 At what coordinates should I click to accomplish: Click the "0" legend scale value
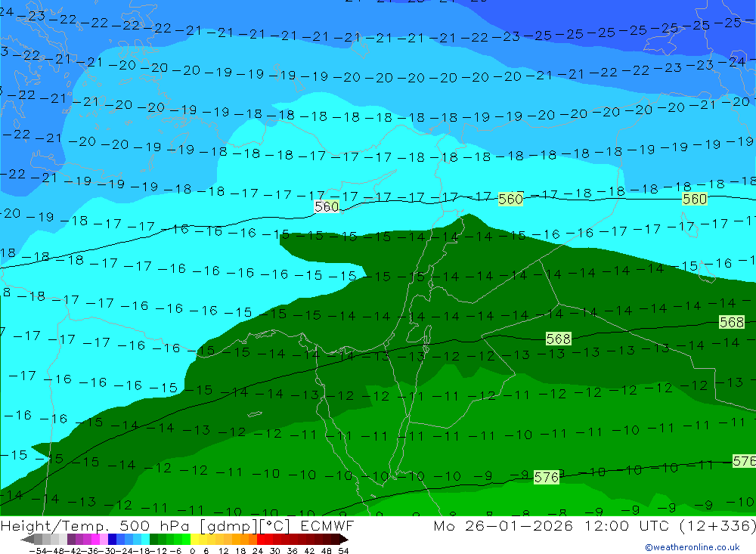(192, 551)
